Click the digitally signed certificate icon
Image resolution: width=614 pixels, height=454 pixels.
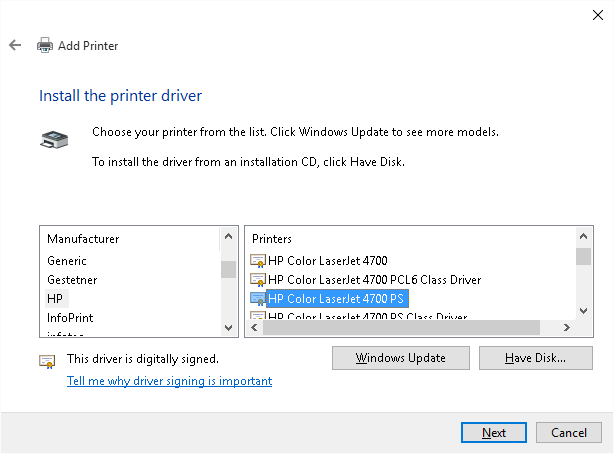(47, 360)
